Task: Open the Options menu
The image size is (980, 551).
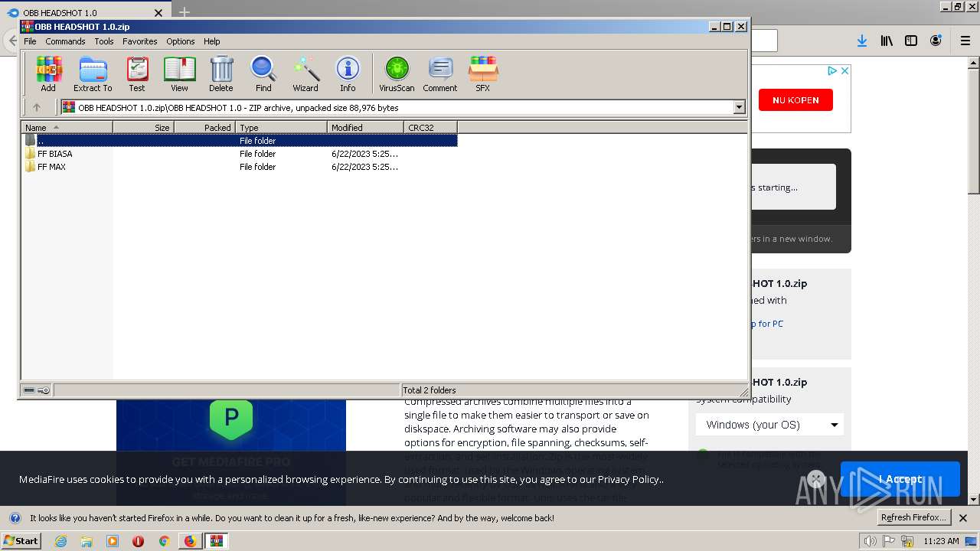Action: click(181, 41)
